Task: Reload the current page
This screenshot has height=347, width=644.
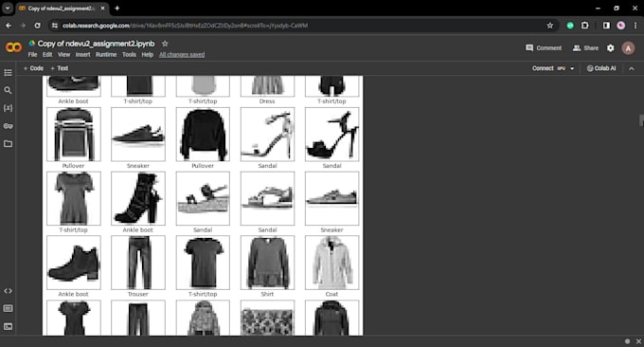Action: (37, 26)
